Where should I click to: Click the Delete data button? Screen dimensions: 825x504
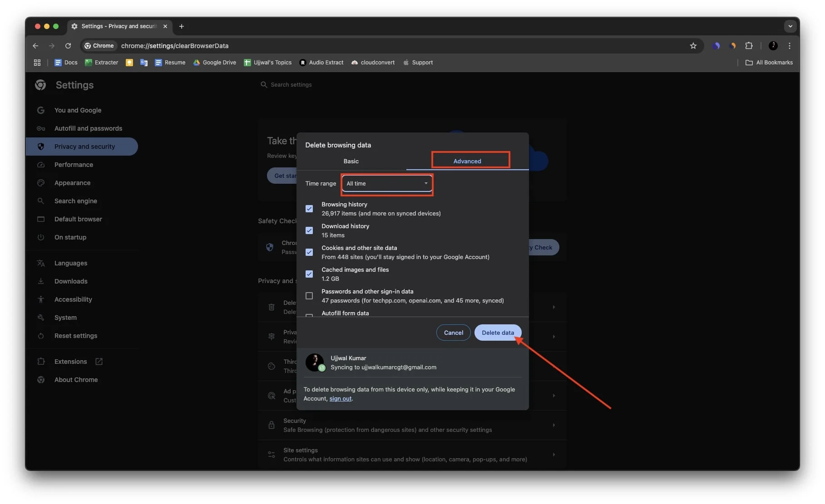point(498,333)
